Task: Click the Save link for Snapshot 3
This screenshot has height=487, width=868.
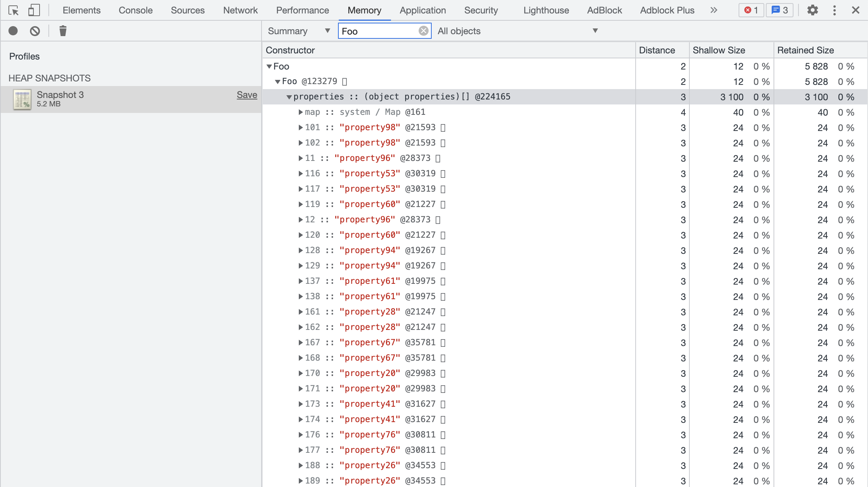Action: click(247, 95)
